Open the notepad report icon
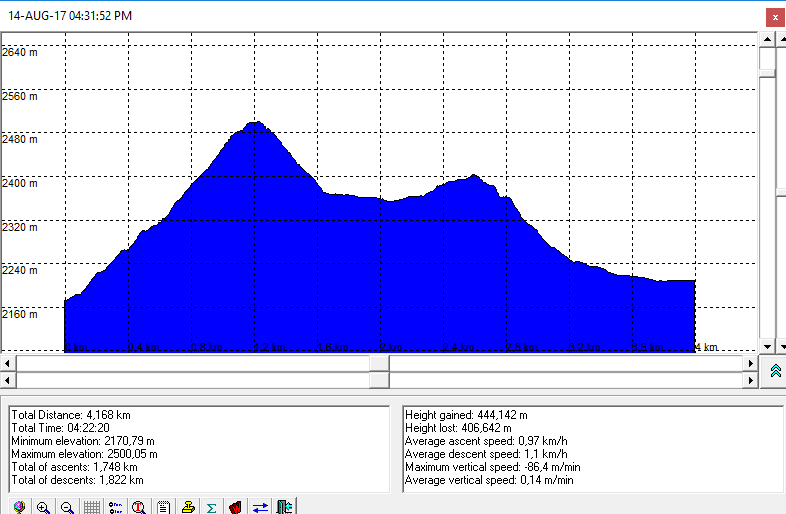The height and width of the screenshot is (514, 786). [x=163, y=507]
